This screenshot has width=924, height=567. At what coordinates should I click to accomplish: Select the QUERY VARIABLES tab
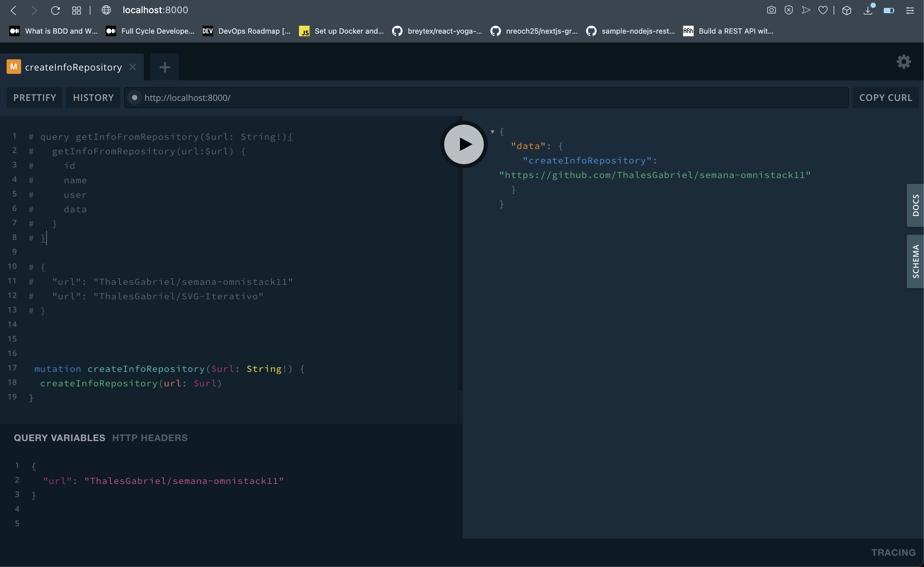pos(59,438)
